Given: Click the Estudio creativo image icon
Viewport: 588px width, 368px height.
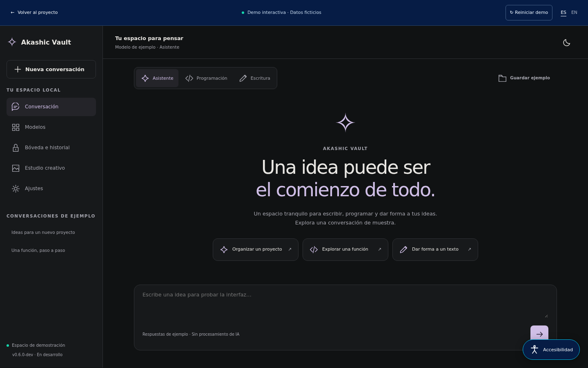Looking at the screenshot, I should (16, 168).
